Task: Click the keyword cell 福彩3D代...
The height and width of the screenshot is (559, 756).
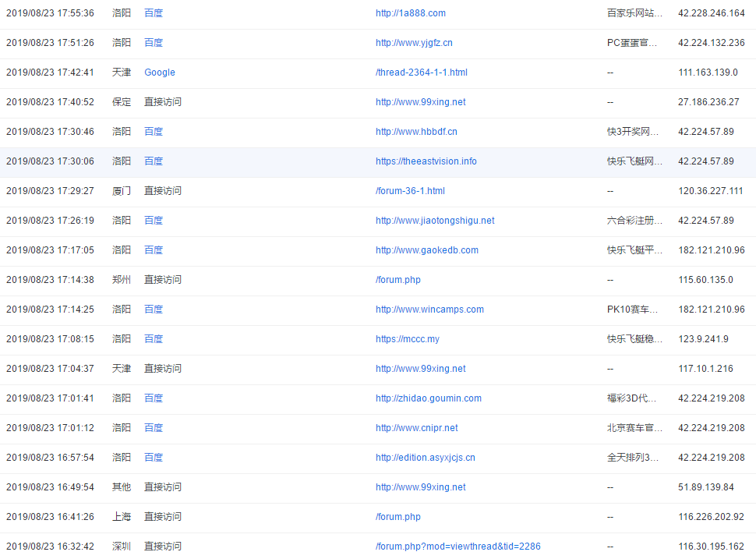Action: [x=631, y=398]
